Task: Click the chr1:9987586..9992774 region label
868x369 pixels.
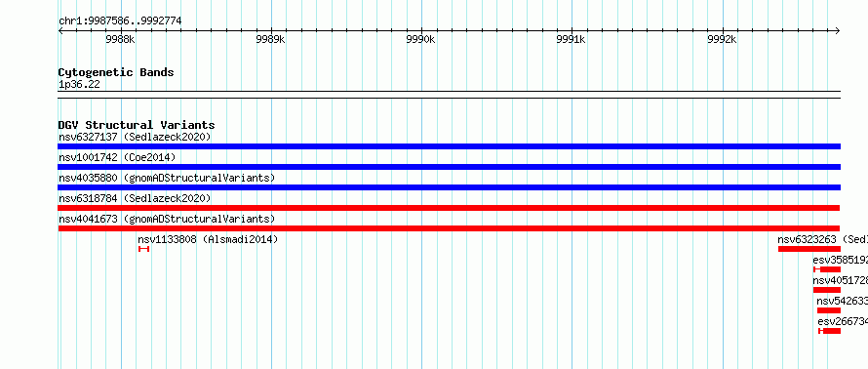Action: pos(120,21)
